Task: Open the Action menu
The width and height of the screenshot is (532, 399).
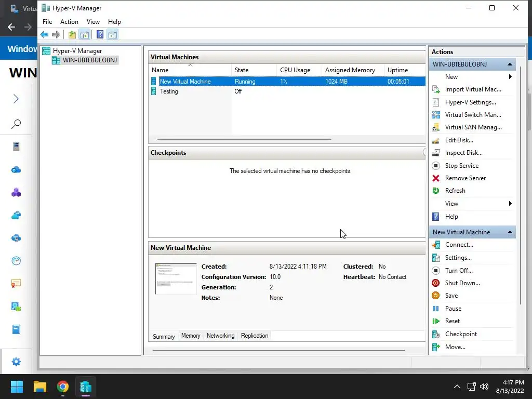Action: [69, 22]
